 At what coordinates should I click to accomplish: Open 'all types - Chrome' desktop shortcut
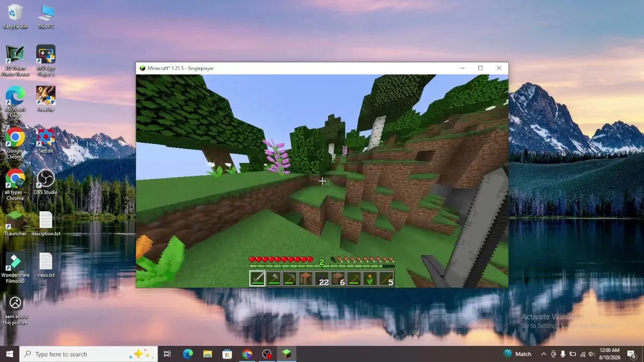coord(15,185)
